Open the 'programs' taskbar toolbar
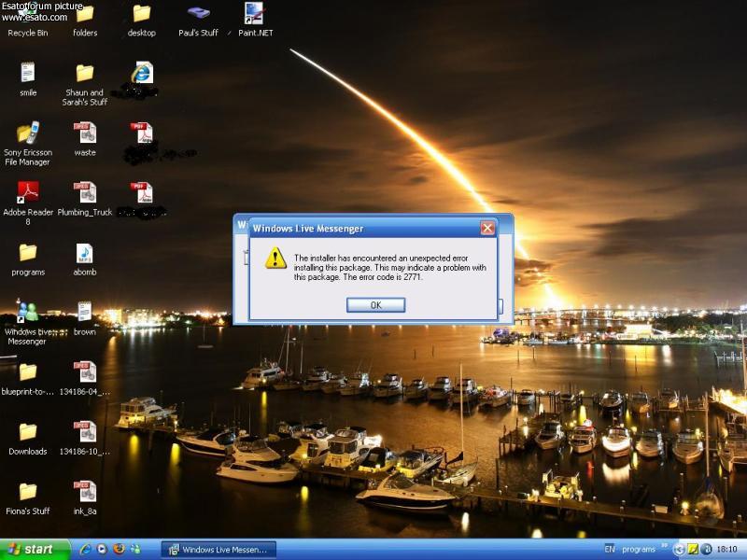Viewport: 747px width, 560px height. coord(638,550)
